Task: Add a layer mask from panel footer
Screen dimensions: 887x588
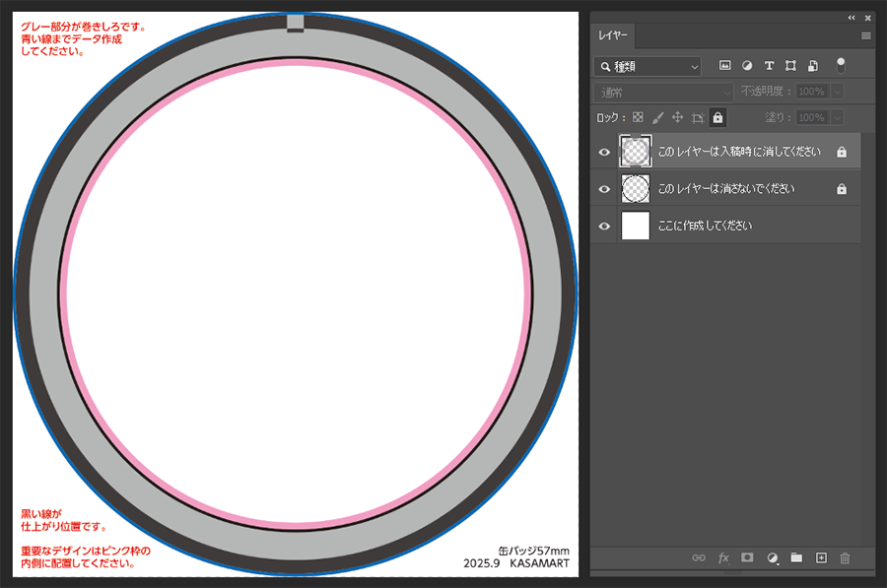Action: (747, 557)
